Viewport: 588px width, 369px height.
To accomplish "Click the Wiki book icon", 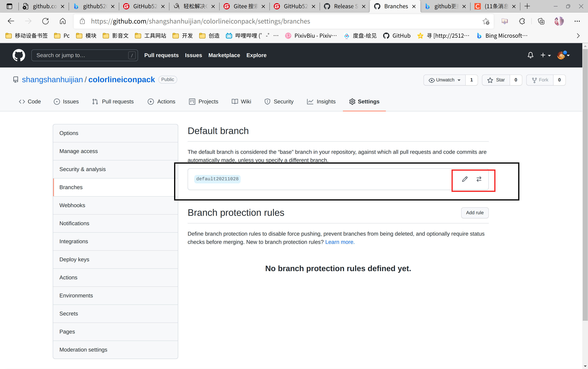I will [234, 102].
